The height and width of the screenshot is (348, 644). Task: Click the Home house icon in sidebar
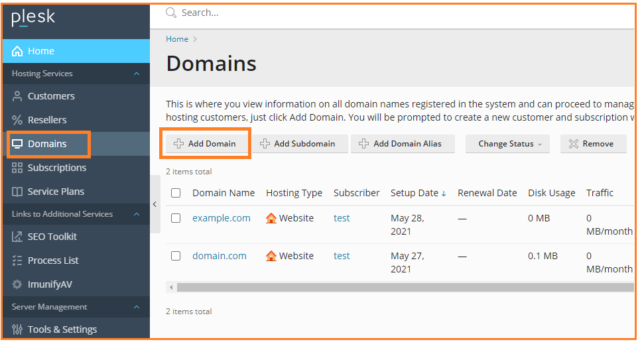pyautogui.click(x=17, y=51)
